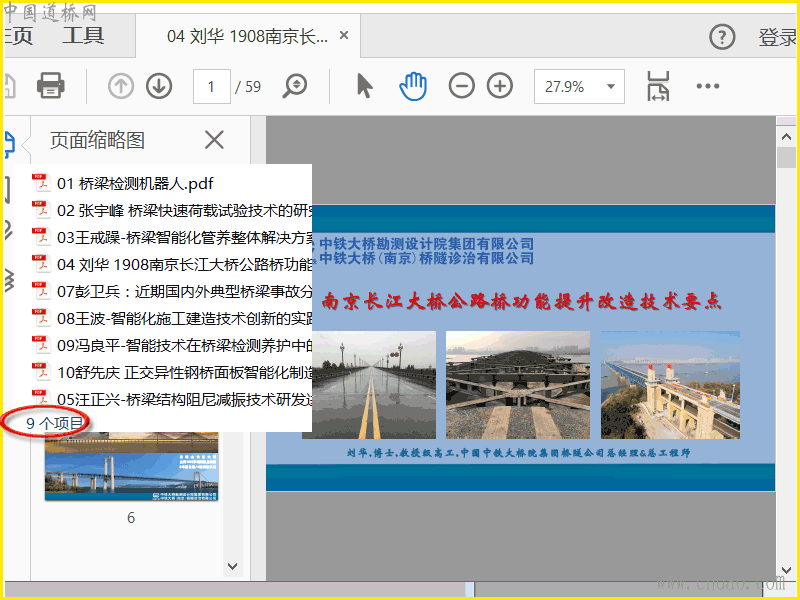
Task: Click the Print icon in toolbar
Action: (x=51, y=86)
